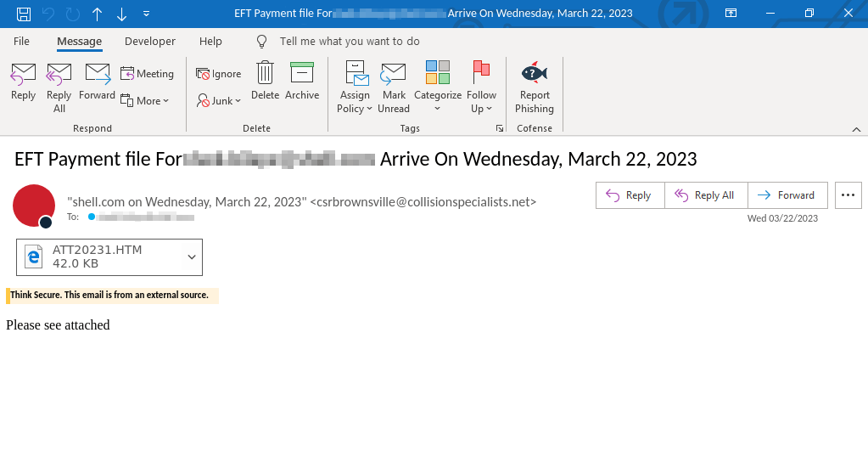Click the external source warning banner
This screenshot has width=868, height=451.
112,296
